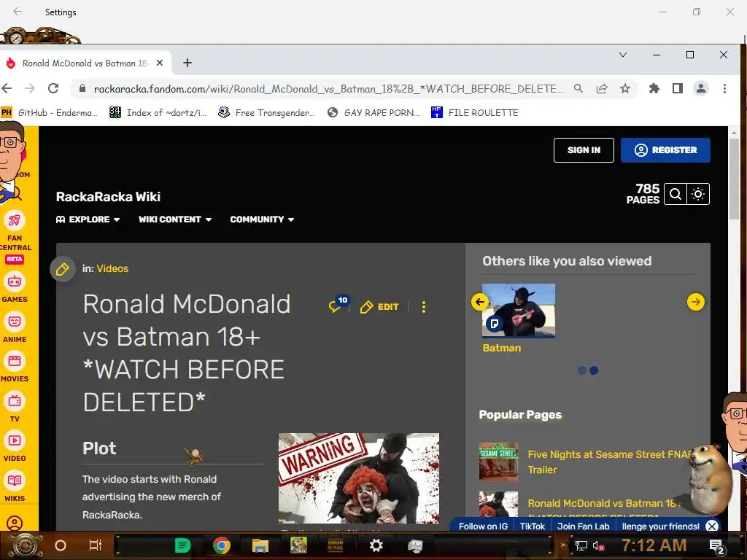Expand the Wiki Content dropdown menu
The image size is (747, 560).
[175, 219]
